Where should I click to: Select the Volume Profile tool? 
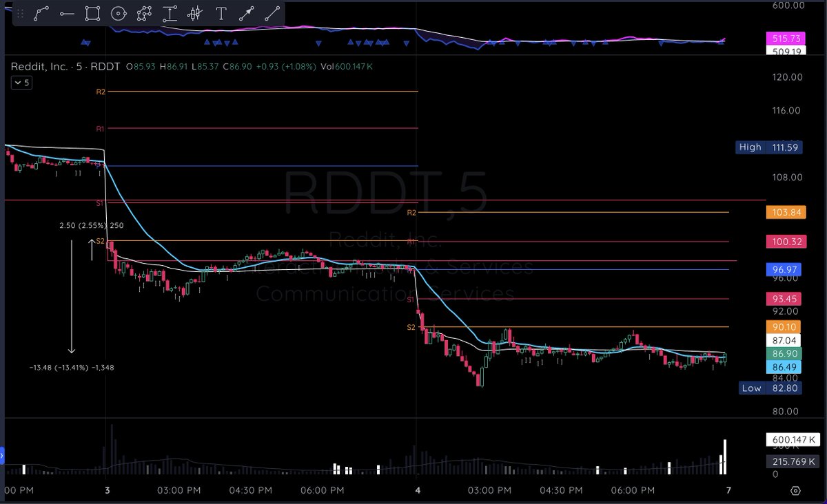195,14
